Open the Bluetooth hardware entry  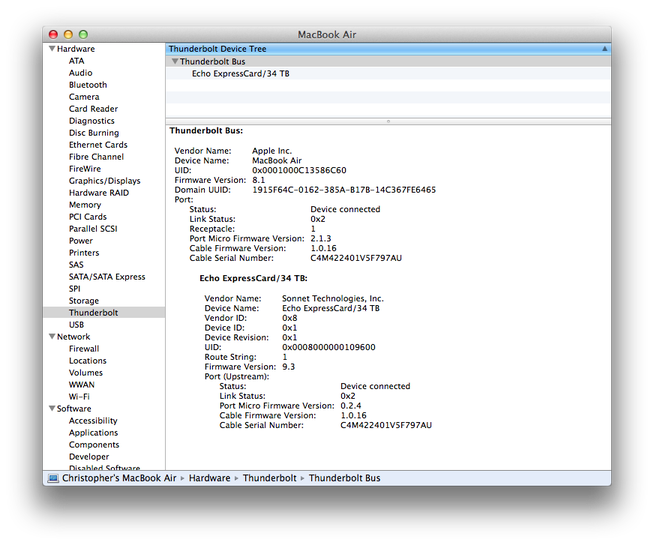tap(88, 85)
